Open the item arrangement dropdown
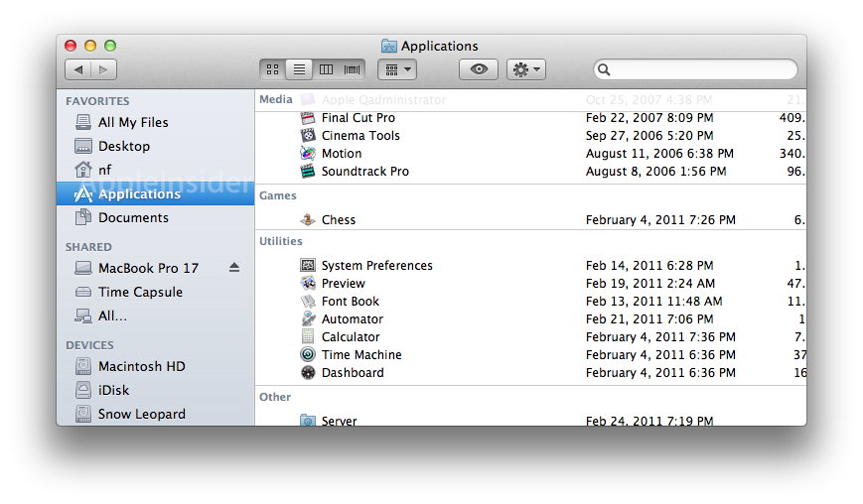863x504 pixels. [397, 69]
